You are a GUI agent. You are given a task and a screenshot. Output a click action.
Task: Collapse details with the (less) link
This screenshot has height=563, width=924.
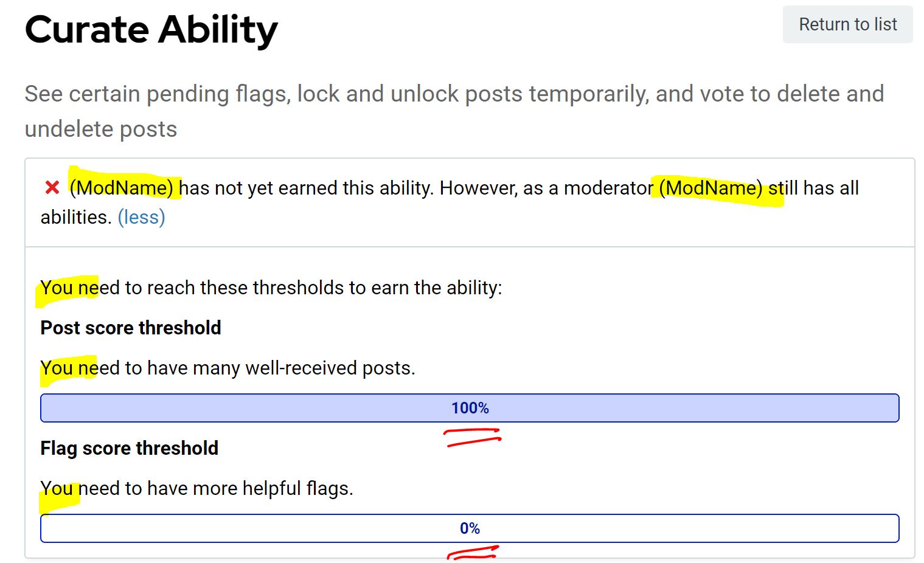coord(141,217)
